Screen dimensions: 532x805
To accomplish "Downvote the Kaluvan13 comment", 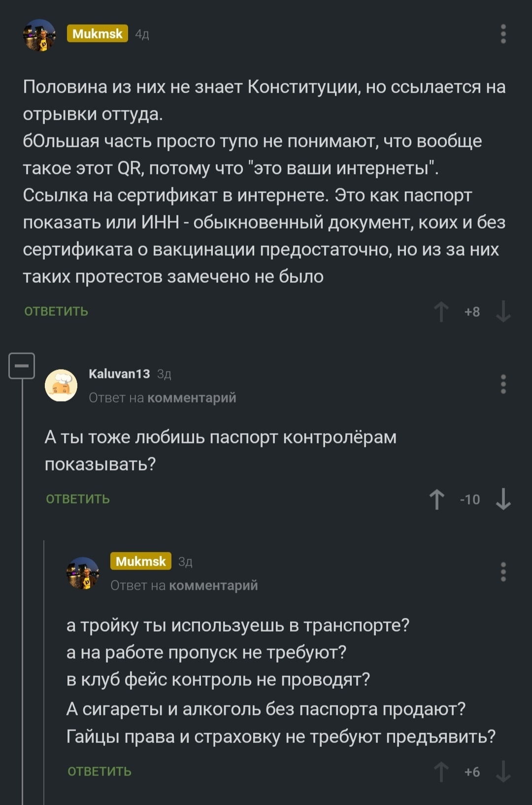I will pos(503,499).
